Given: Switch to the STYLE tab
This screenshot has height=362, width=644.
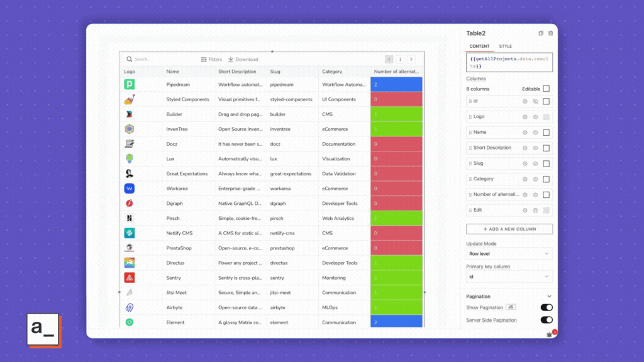Looking at the screenshot, I should [505, 47].
